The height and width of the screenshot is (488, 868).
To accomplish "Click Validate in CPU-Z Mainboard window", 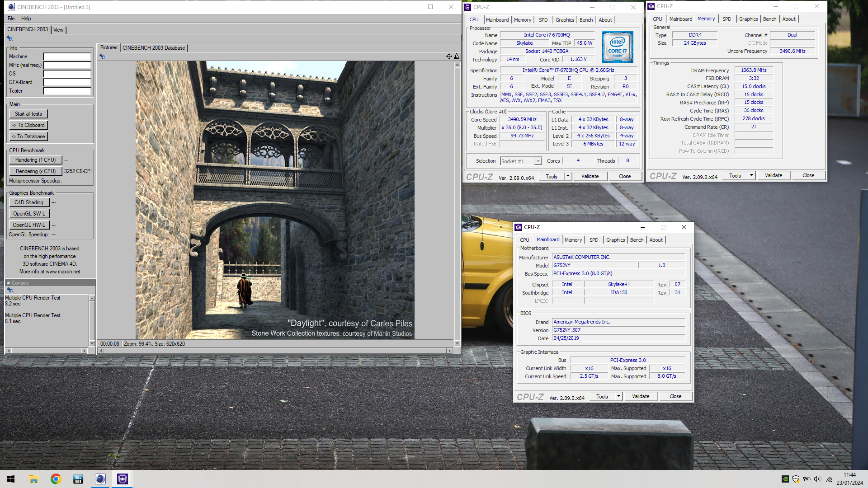I will click(x=641, y=396).
